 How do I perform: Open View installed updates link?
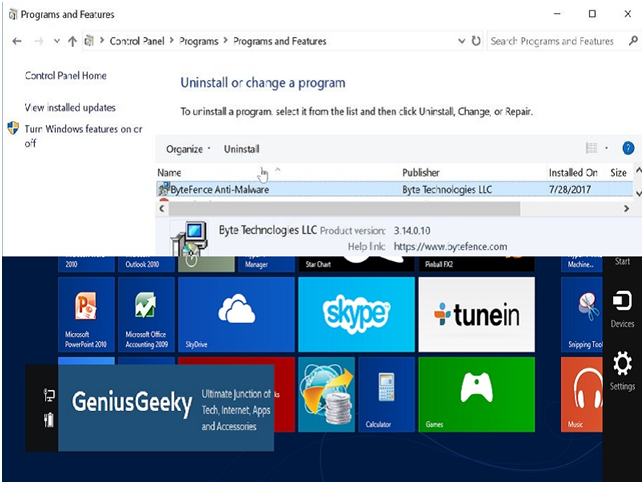[x=70, y=108]
